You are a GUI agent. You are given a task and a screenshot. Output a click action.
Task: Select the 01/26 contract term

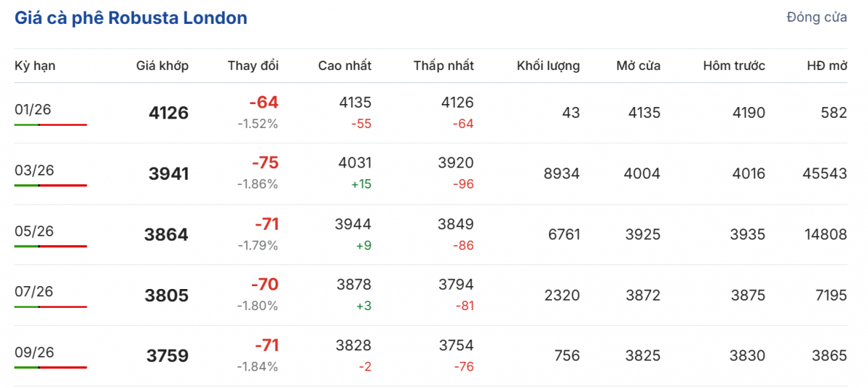tap(33, 109)
